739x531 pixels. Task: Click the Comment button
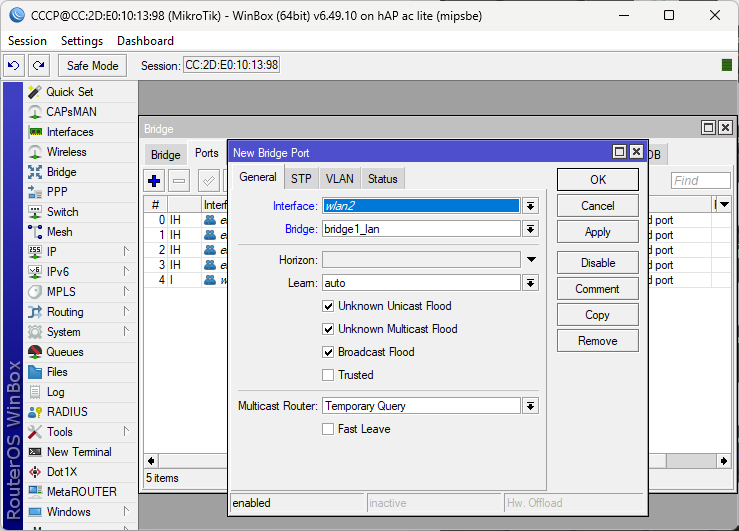click(598, 289)
